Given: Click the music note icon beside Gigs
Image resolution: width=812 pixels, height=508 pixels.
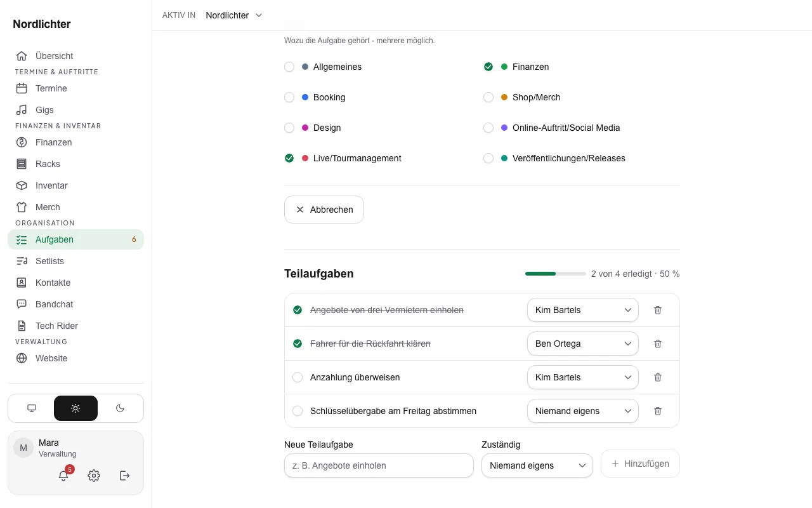Looking at the screenshot, I should 22,110.
